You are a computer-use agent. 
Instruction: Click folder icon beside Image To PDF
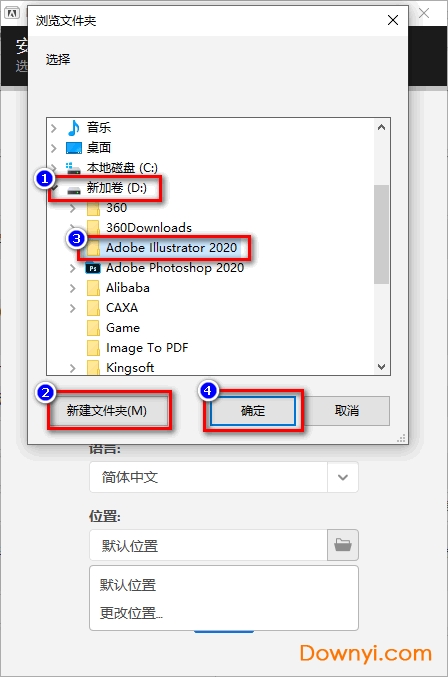93,348
